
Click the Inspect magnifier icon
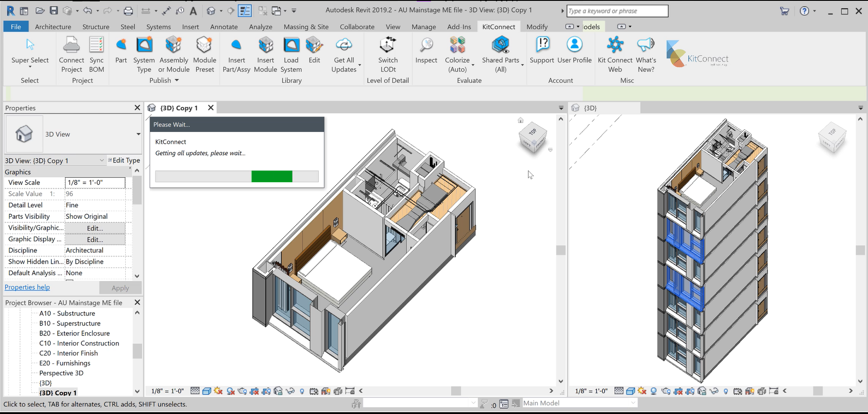pos(426,45)
